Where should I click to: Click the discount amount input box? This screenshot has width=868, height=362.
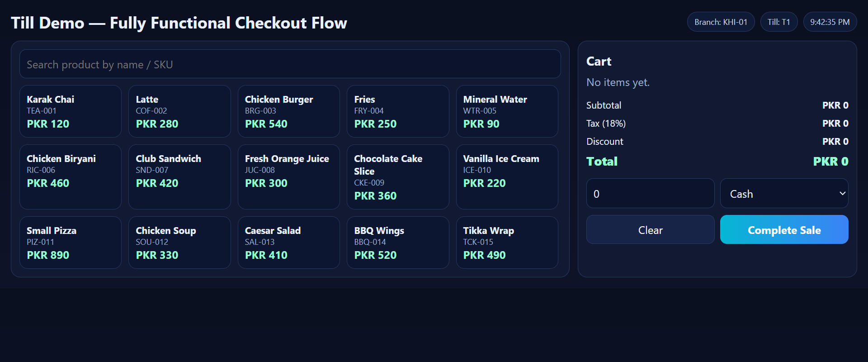650,194
